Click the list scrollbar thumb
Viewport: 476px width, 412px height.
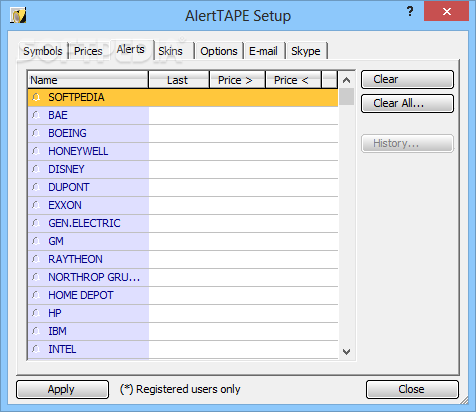click(347, 97)
